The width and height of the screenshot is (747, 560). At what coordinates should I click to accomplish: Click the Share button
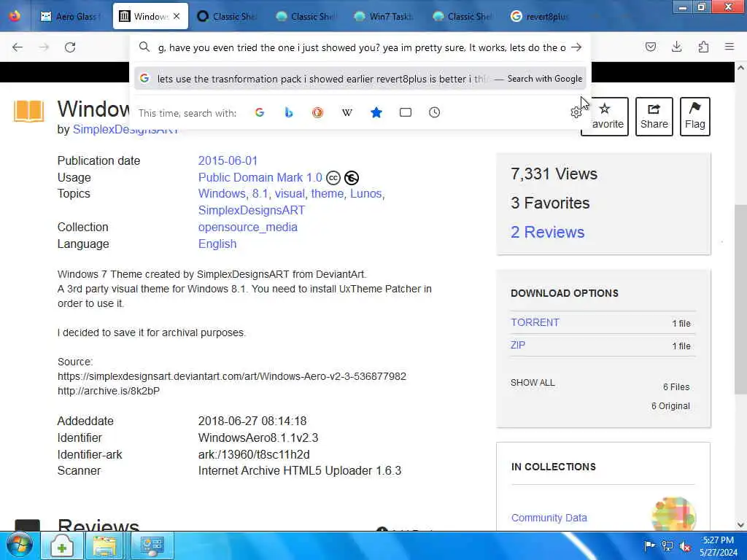pos(654,117)
